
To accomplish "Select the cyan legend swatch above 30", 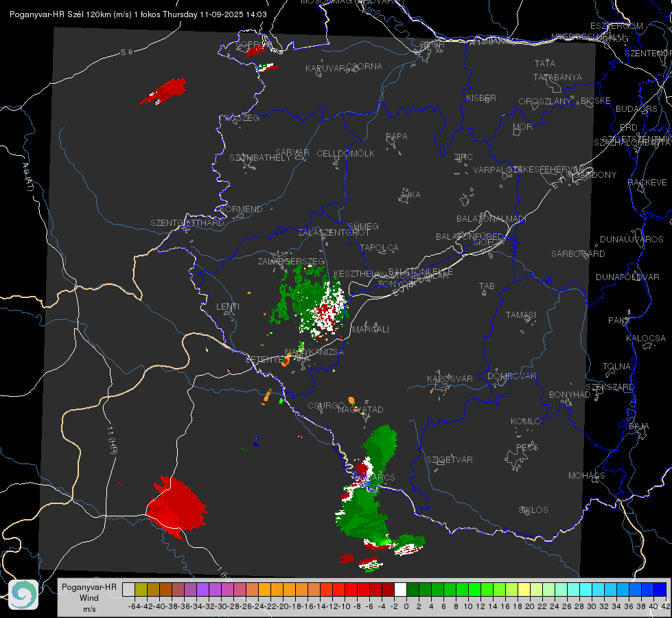I will [599, 589].
